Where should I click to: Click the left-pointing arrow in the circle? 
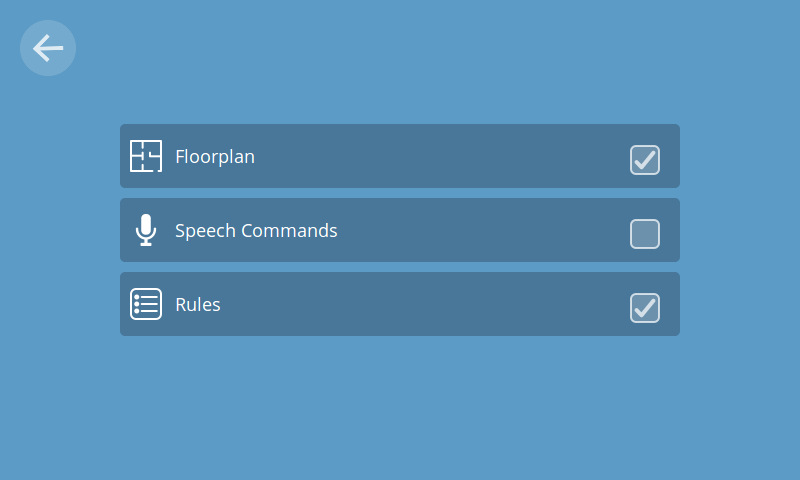tap(48, 48)
